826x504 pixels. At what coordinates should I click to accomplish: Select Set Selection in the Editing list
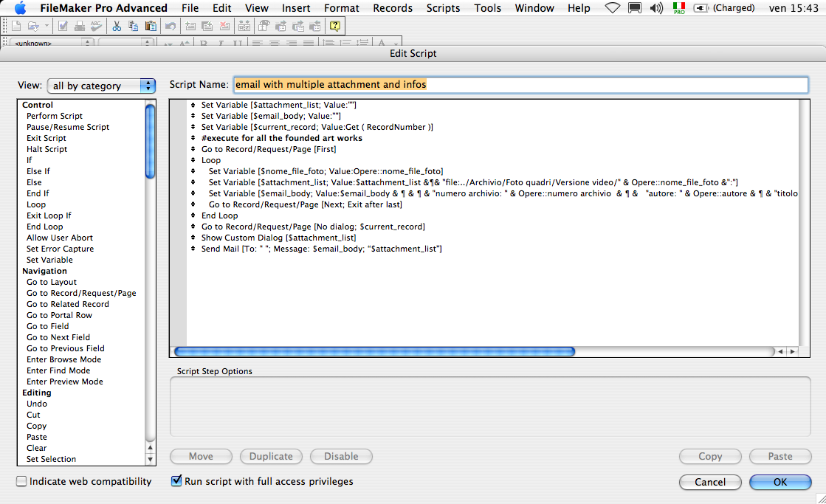click(x=51, y=459)
